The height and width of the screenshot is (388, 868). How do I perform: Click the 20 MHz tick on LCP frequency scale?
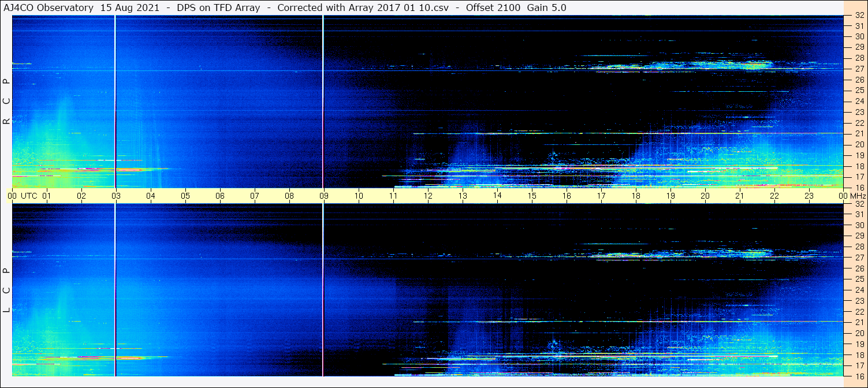click(x=859, y=333)
